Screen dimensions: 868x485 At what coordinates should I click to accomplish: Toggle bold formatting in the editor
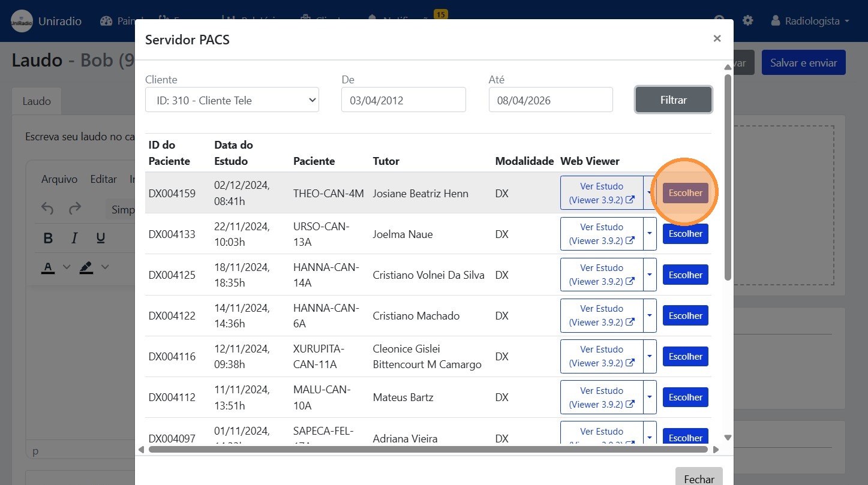(x=49, y=239)
